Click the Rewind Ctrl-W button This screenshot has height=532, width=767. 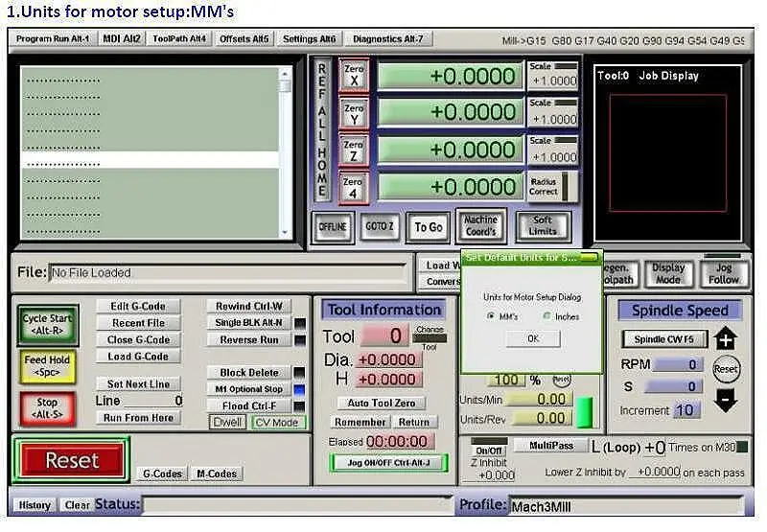pyautogui.click(x=249, y=306)
